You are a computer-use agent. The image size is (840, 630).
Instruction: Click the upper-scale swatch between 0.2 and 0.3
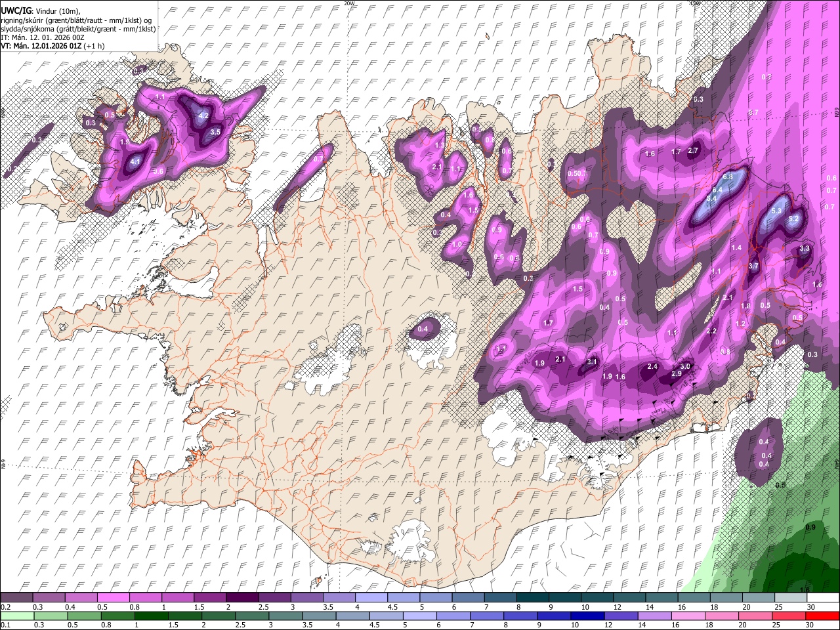tap(17, 598)
